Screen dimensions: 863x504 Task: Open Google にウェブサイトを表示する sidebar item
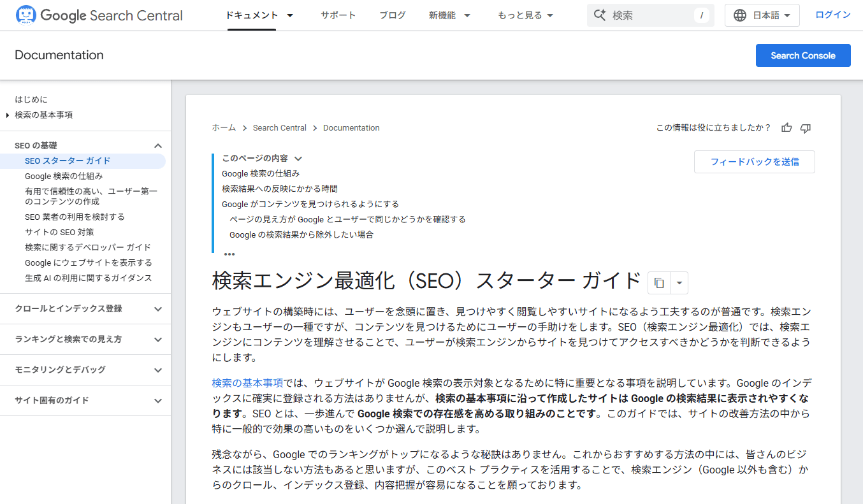pos(89,263)
